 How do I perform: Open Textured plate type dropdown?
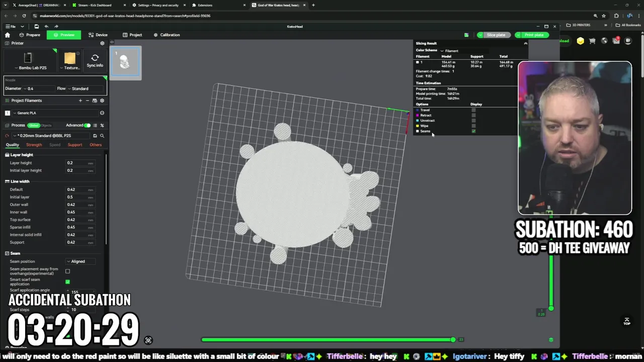click(x=71, y=67)
